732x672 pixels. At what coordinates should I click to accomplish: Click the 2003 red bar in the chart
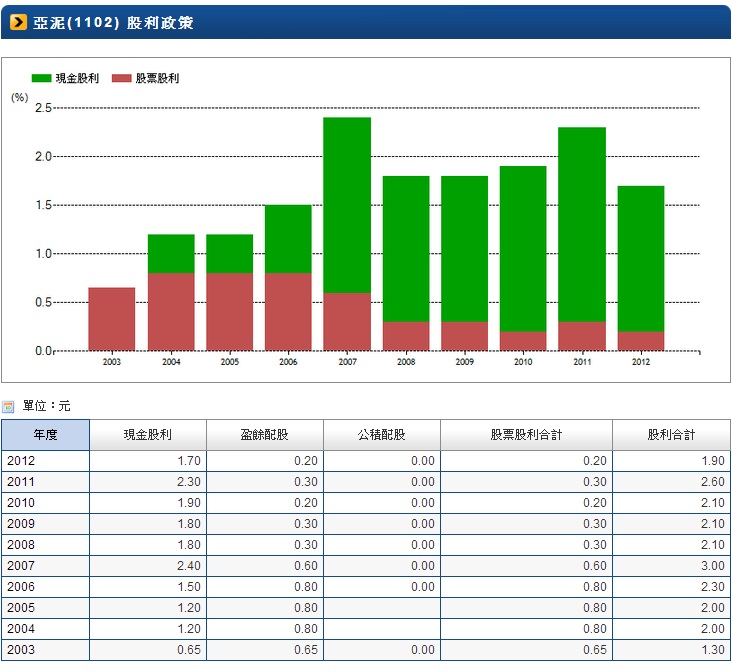click(x=112, y=319)
